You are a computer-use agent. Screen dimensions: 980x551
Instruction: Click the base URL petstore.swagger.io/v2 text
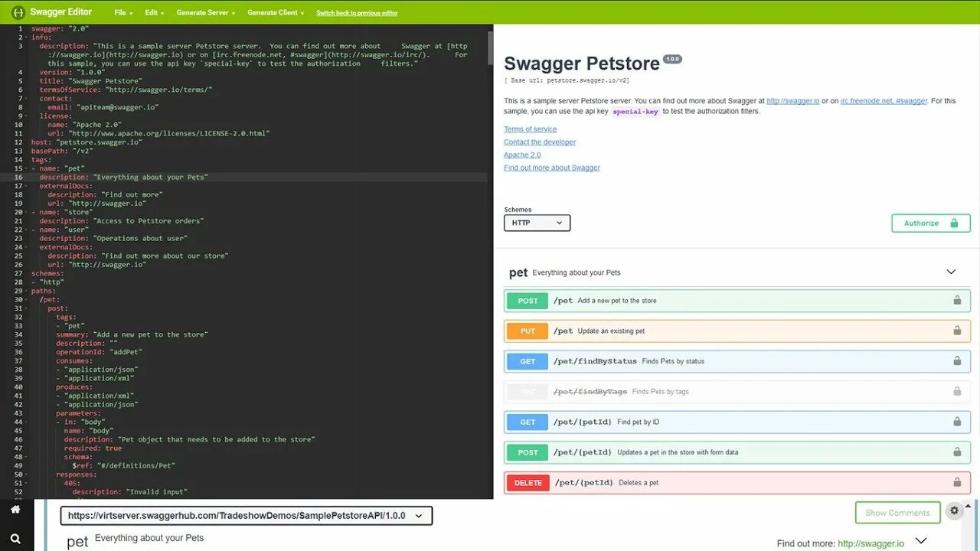click(567, 80)
